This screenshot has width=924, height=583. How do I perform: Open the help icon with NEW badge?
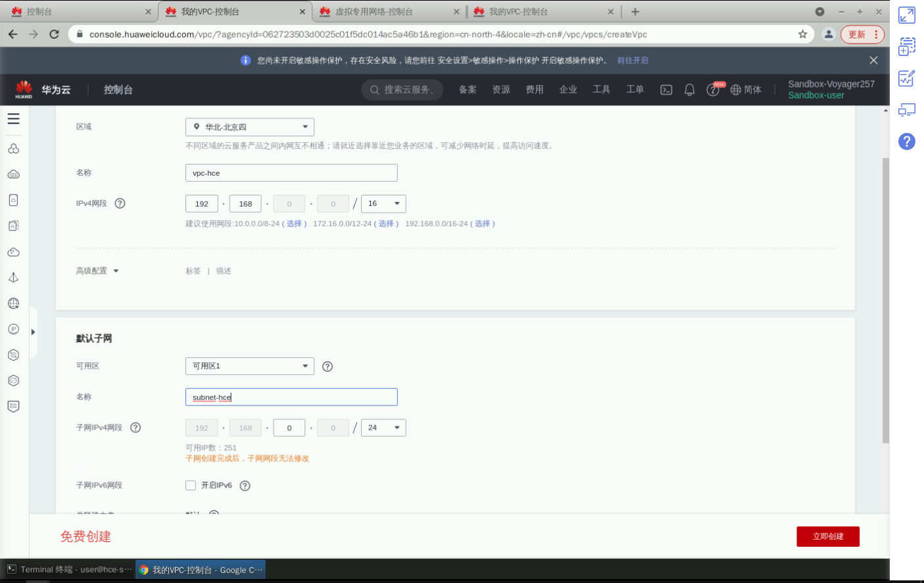pos(714,90)
